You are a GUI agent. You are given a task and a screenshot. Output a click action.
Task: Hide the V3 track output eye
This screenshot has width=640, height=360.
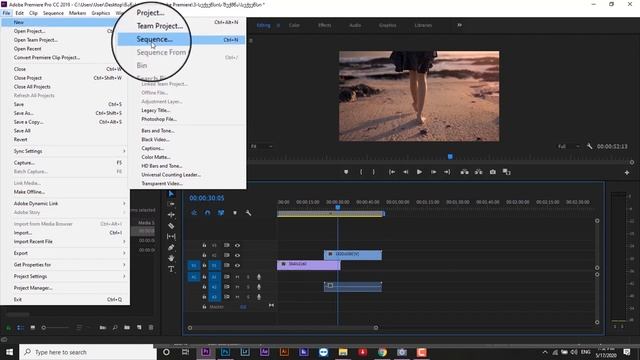237,245
